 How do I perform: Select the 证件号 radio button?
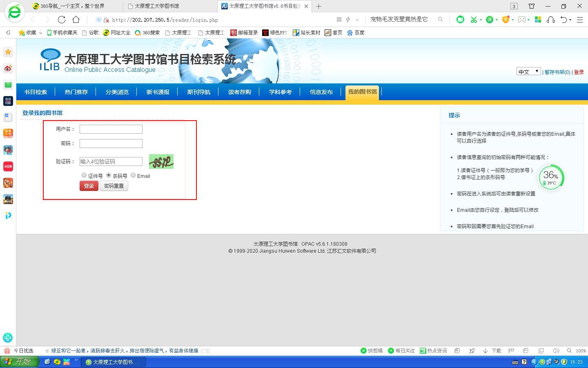(84, 175)
